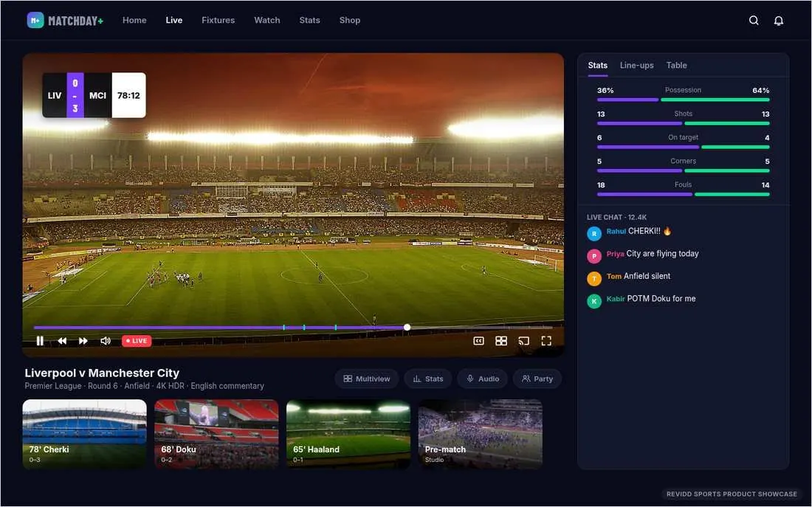Click the first goal marker on timeline
Screen dimensions: 812x507
283,327
